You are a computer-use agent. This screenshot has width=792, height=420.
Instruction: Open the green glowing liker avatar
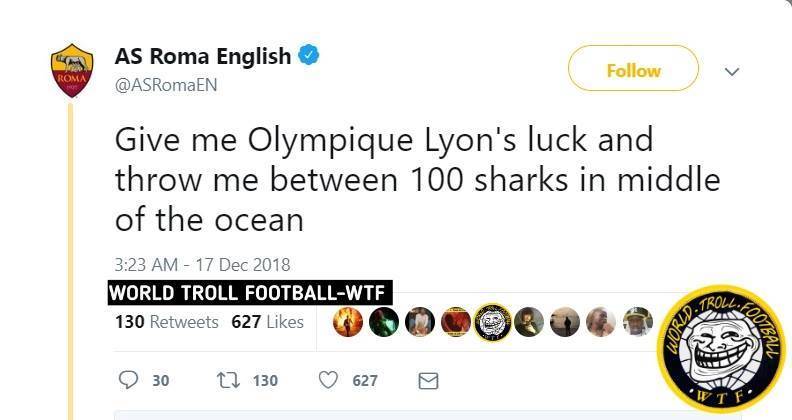pyautogui.click(x=383, y=322)
